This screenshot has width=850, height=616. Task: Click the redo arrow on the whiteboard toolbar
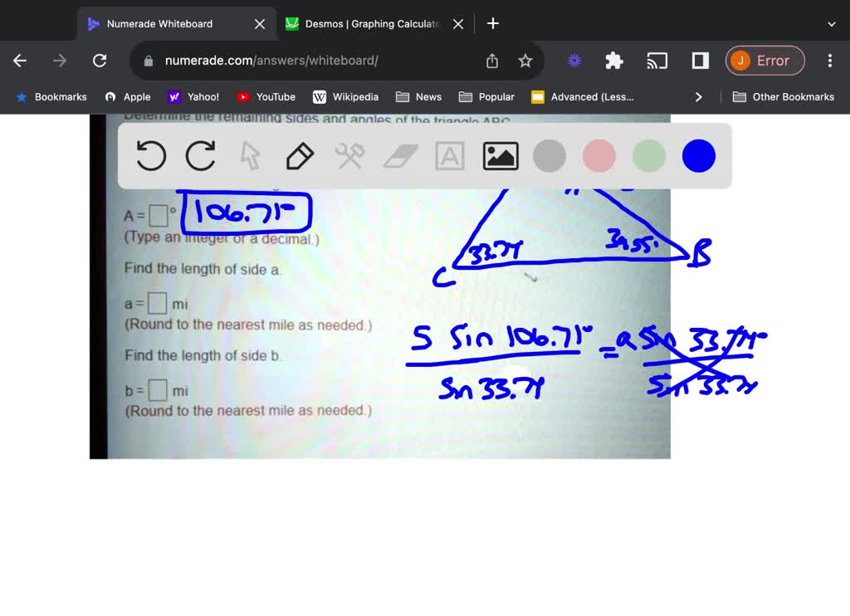click(200, 155)
